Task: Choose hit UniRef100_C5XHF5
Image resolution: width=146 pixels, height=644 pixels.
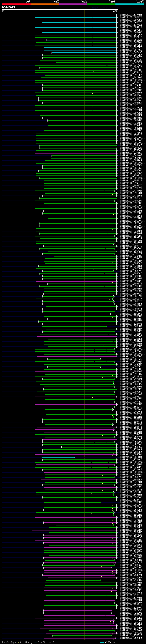Action: coord(131,638)
